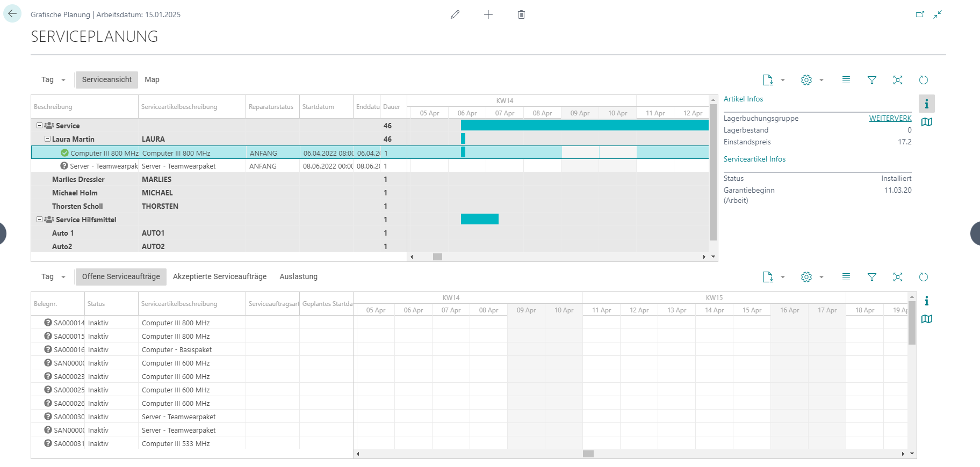Select order SA000016 Computer - Basispaket row
The height and width of the screenshot is (467, 980).
tap(192, 349)
